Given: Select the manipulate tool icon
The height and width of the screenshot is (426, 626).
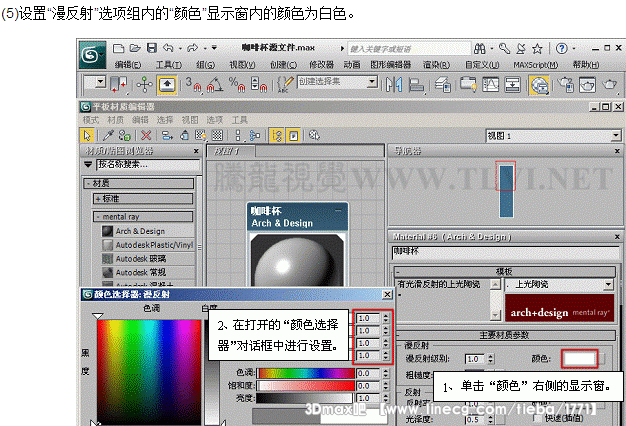Looking at the screenshot, I should pos(144,85).
